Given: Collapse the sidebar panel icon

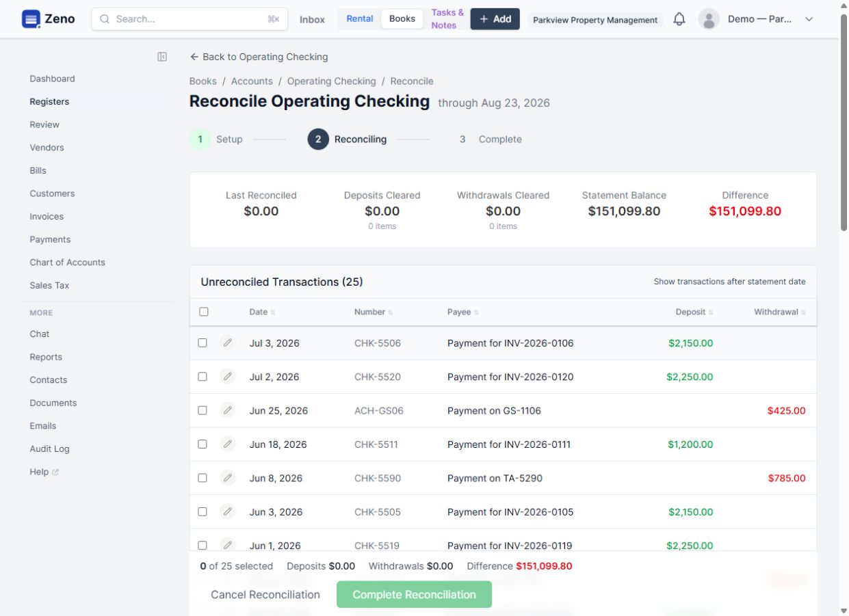Looking at the screenshot, I should click(x=162, y=57).
